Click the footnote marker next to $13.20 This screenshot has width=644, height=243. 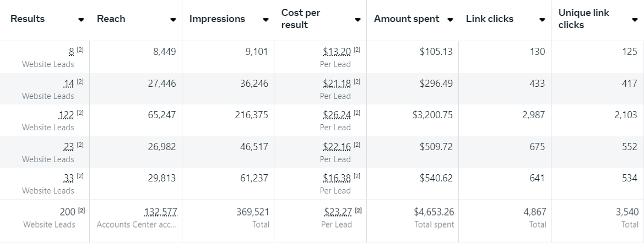pos(357,50)
